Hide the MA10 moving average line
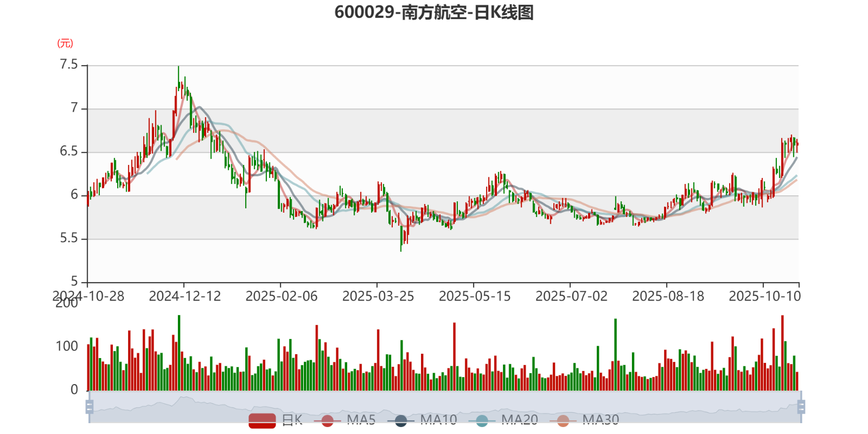This screenshot has height=434, width=868. [422, 420]
